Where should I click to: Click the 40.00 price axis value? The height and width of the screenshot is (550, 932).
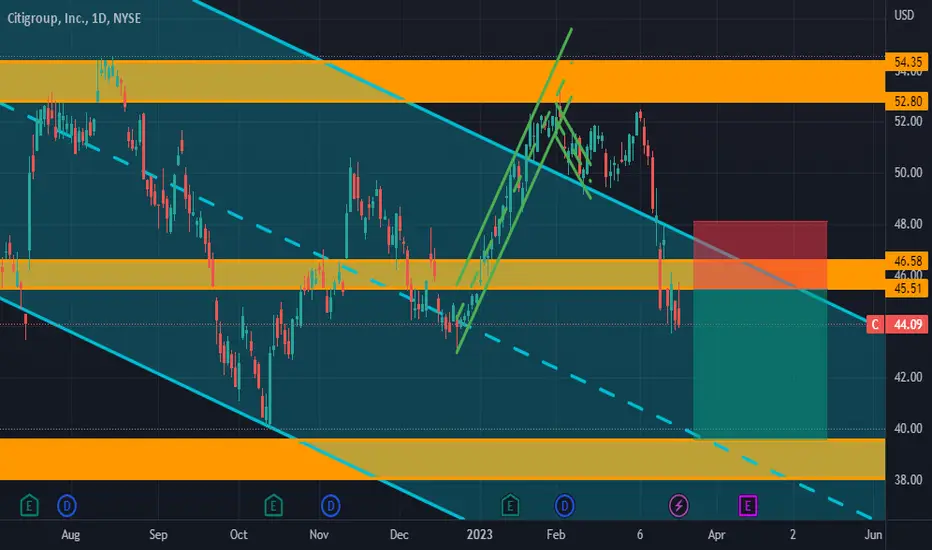click(x=908, y=428)
